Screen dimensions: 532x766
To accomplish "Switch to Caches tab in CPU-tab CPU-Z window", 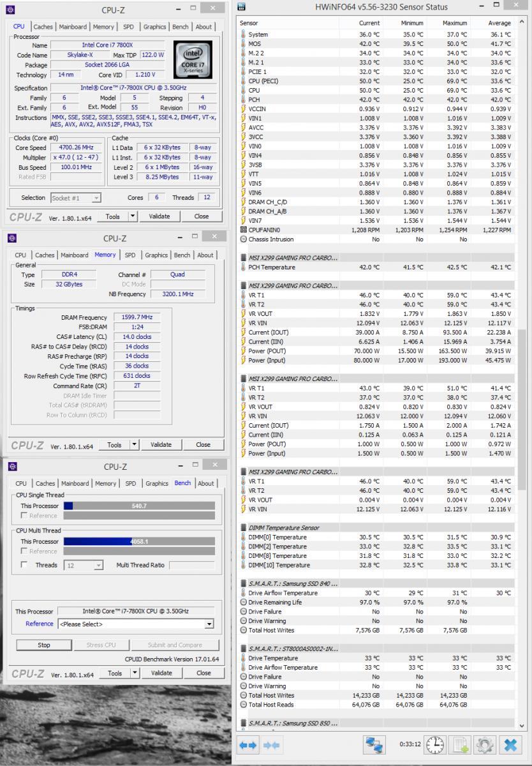I will [43, 27].
